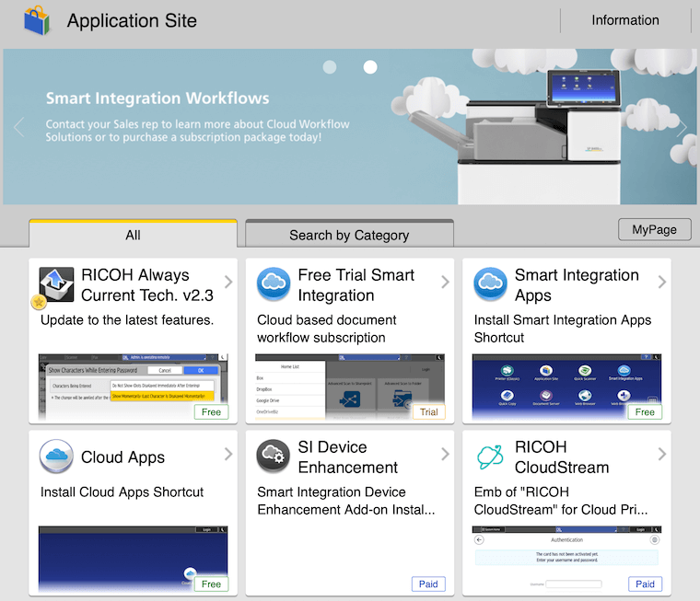Go to next banner slide arrow
Image resolution: width=700 pixels, height=601 pixels.
[682, 128]
